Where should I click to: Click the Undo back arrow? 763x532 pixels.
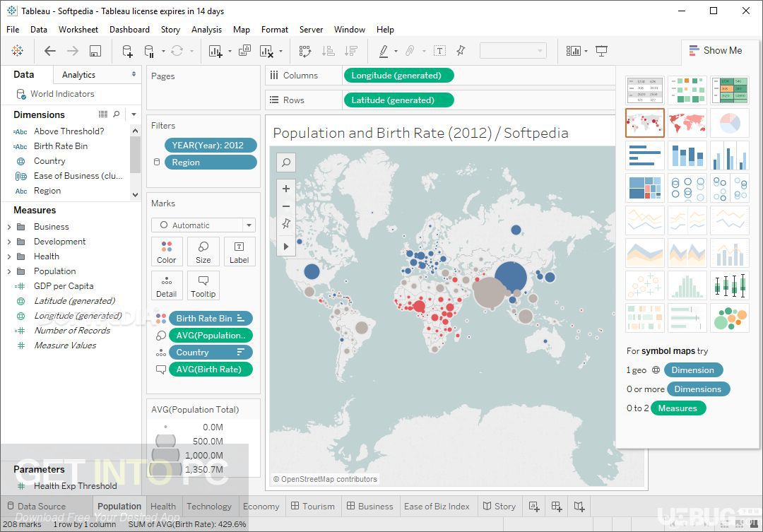pos(49,51)
